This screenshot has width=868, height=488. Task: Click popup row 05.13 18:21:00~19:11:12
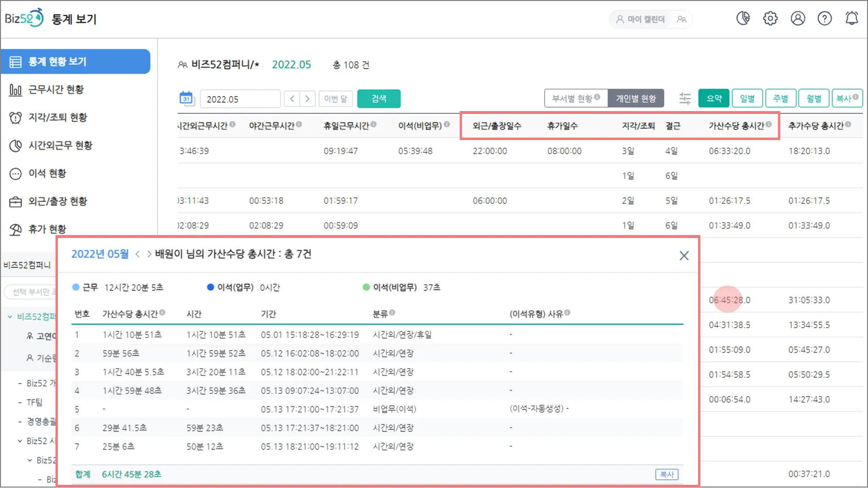(377, 446)
